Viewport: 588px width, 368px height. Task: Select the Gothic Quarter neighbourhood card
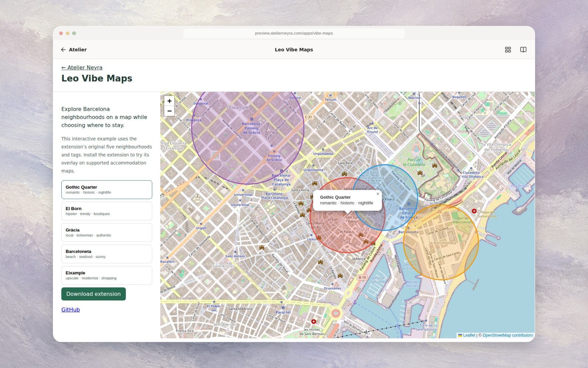pos(107,190)
